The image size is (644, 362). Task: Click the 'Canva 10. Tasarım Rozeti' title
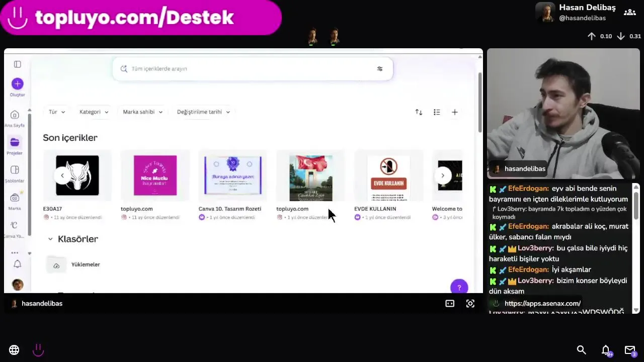pyautogui.click(x=230, y=209)
